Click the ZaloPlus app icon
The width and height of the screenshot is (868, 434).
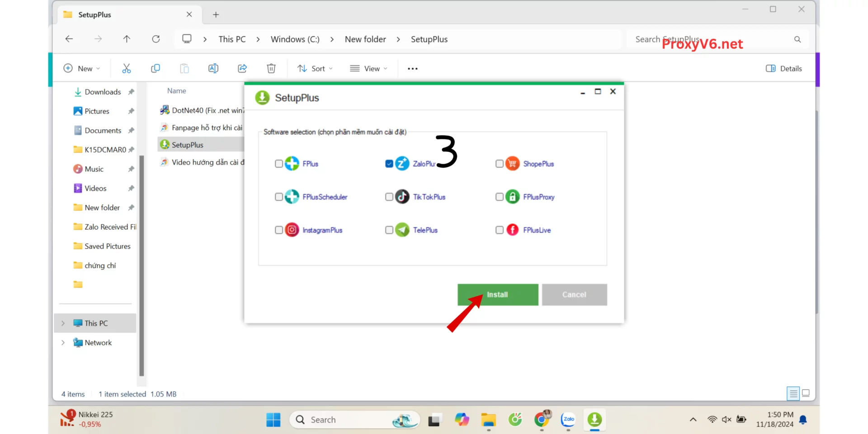point(402,163)
